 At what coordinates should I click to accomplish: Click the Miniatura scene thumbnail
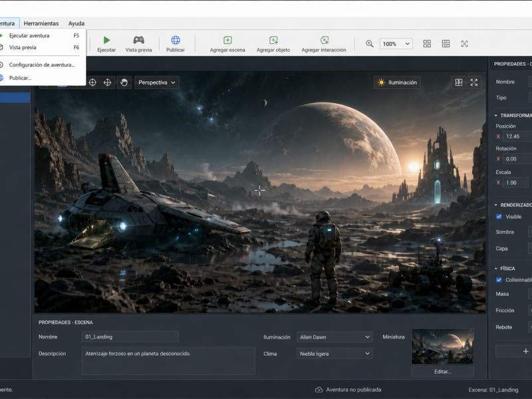[442, 346]
